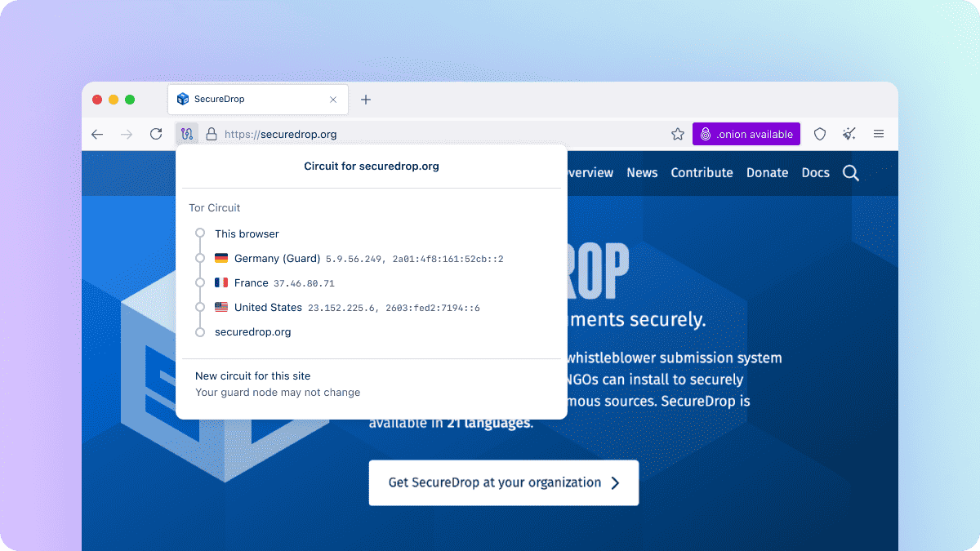The image size is (980, 551).
Task: Click the 21 languages bold text
Action: coord(489,423)
